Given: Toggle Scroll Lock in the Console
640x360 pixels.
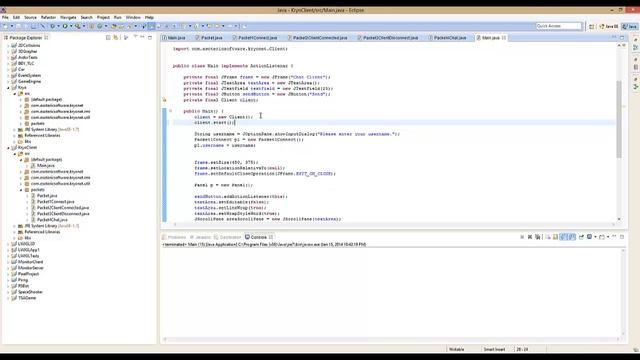Looking at the screenshot, I should 556,237.
